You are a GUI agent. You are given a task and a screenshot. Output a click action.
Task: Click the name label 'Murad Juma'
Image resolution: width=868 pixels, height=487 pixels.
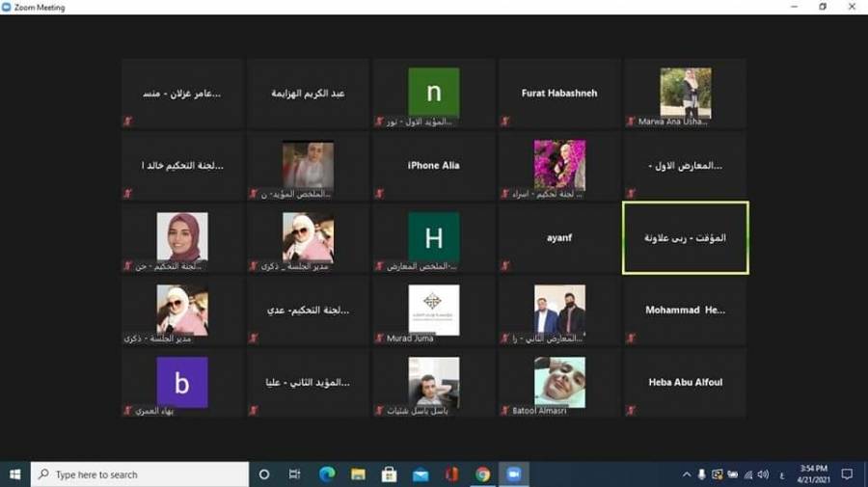point(410,338)
